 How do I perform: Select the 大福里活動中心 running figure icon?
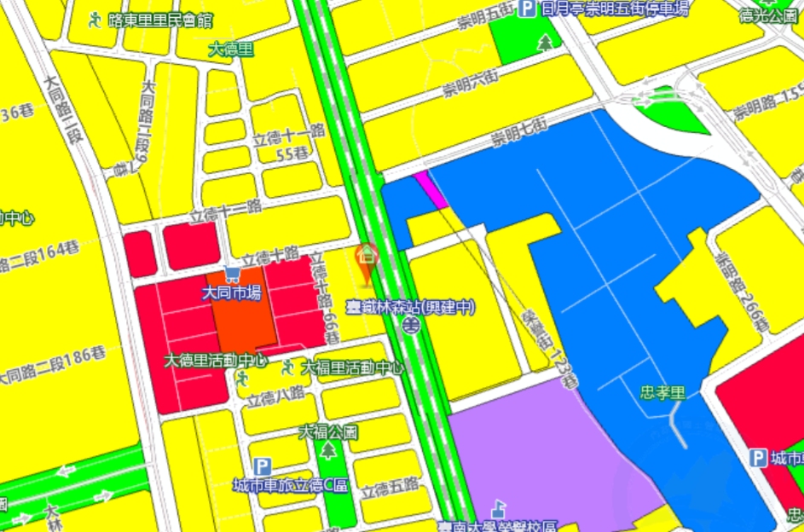click(288, 367)
